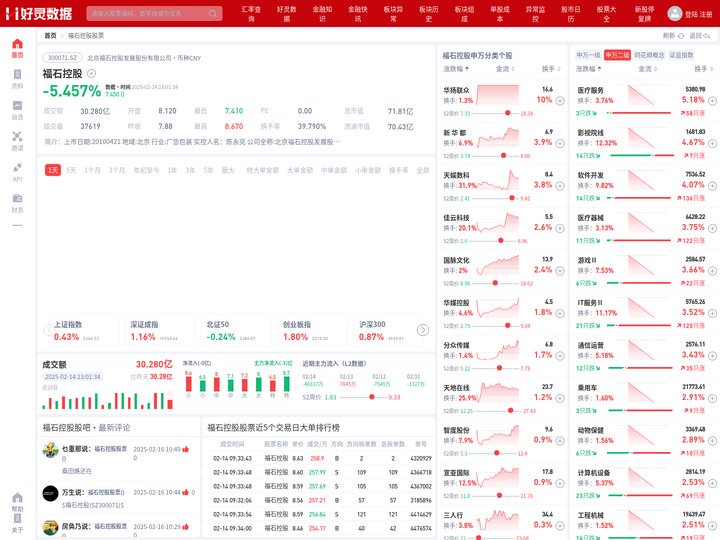720x540 pixels.
Task: Sort sector list by 金流
Action: 647,69
